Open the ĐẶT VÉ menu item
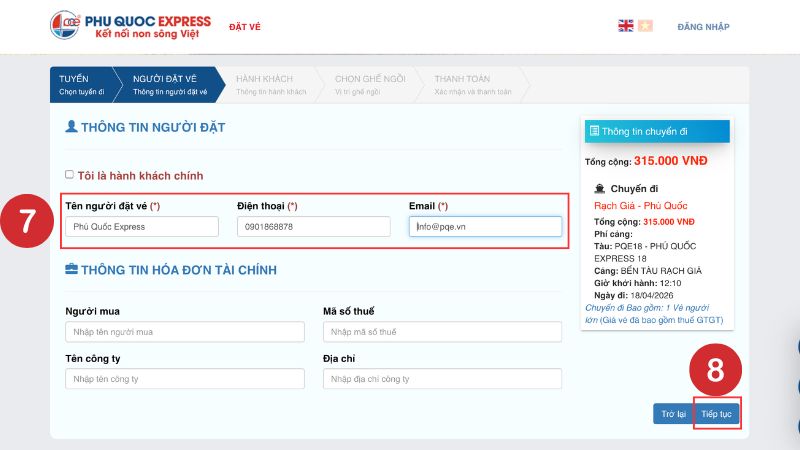 [x=244, y=27]
